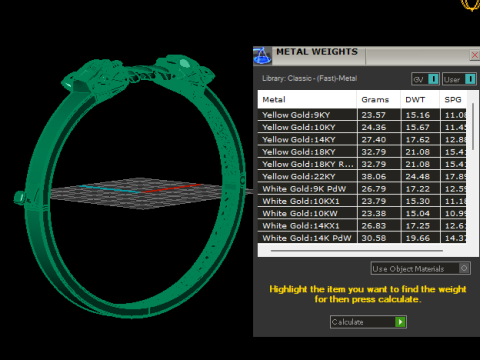
Task: Sort by the Metal column header
Action: 307,99
